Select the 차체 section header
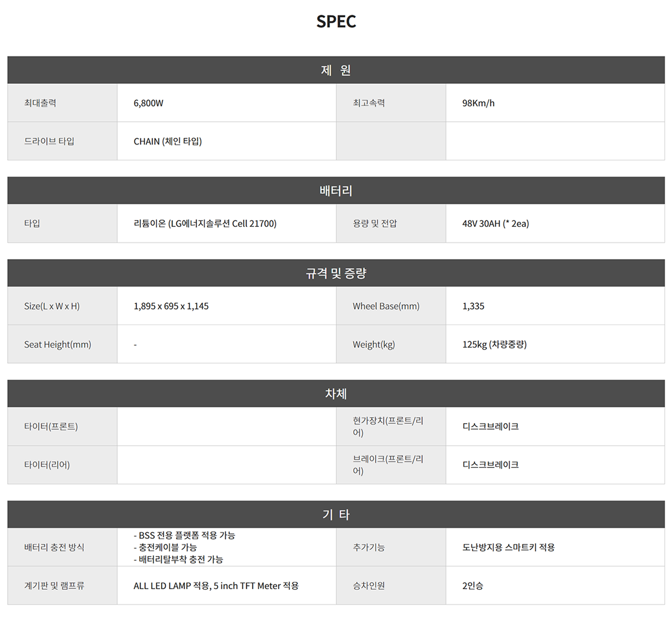Viewport: 672px width, 622px height. point(336,393)
